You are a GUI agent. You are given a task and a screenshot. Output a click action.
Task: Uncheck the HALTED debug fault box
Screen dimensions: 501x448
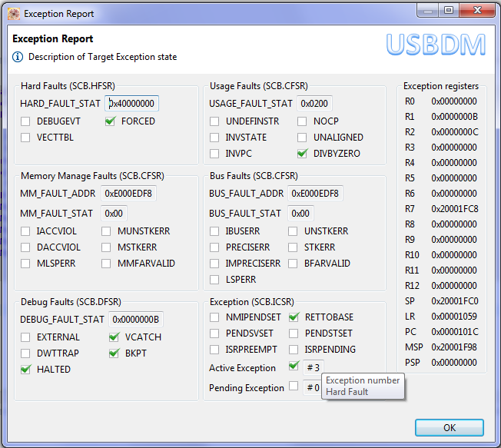pyautogui.click(x=26, y=370)
